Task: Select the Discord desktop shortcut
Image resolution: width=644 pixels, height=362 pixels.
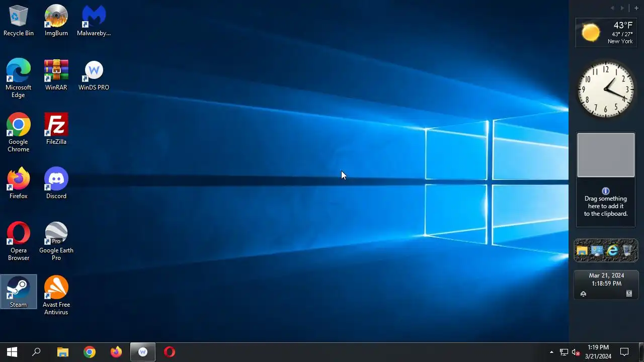Action: tap(56, 184)
